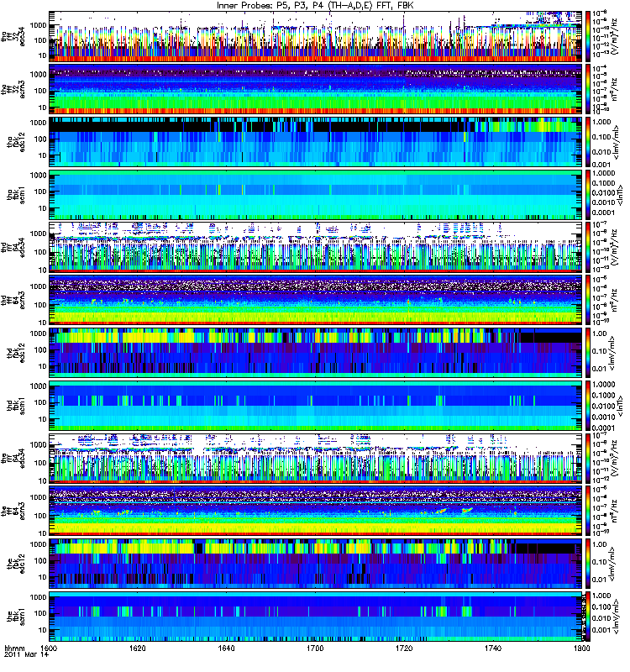This screenshot has width=630, height=672.
Task: Click inside the the fbk edc12 spectrogram
Action: coord(315,564)
